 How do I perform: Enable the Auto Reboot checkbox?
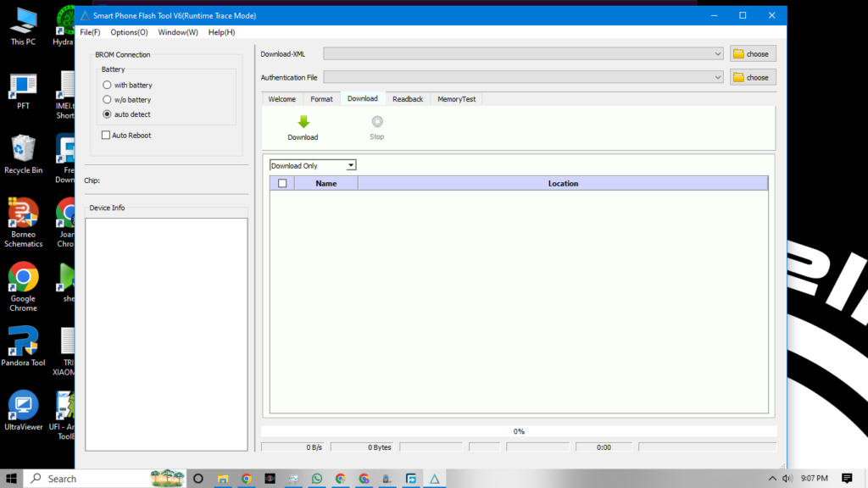point(106,135)
